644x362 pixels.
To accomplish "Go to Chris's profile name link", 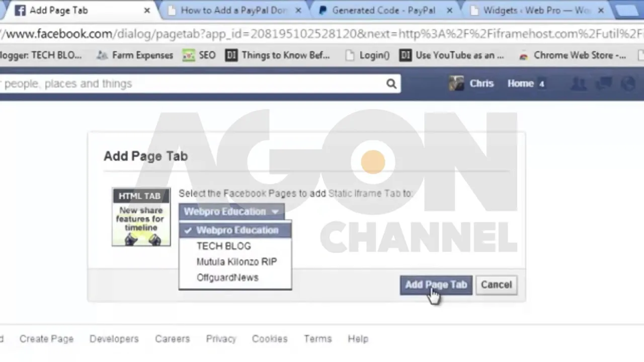I will coord(481,83).
